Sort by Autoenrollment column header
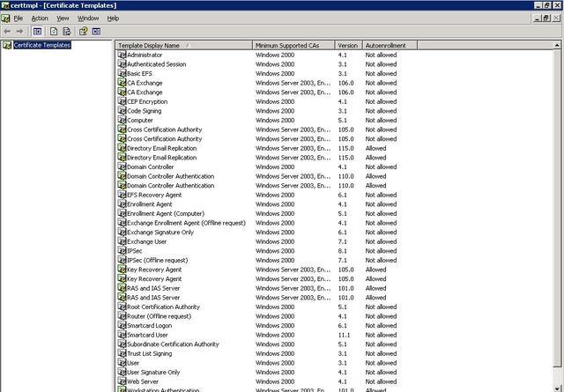Screen dimensions: 564x392 pyautogui.click(x=390, y=45)
